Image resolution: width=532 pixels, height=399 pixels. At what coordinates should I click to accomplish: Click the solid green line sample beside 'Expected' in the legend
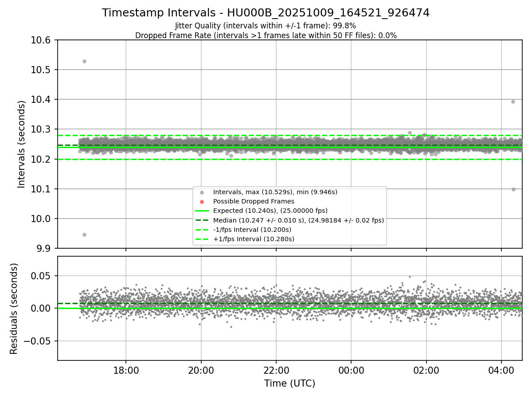click(x=202, y=211)
